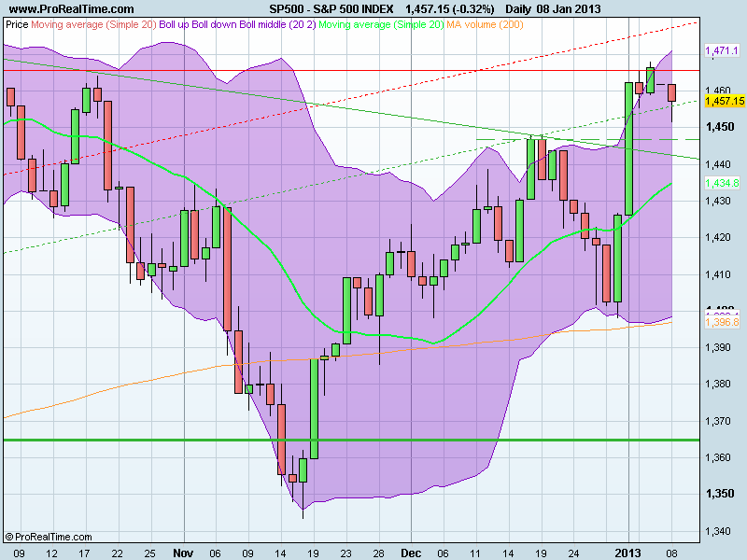Image resolution: width=747 pixels, height=560 pixels.
Task: Click the 1,350 price axis label
Action: tap(720, 494)
